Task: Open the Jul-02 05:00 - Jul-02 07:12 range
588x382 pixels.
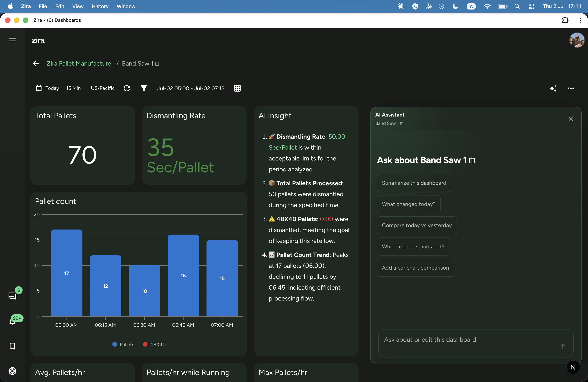Action: [x=191, y=88]
